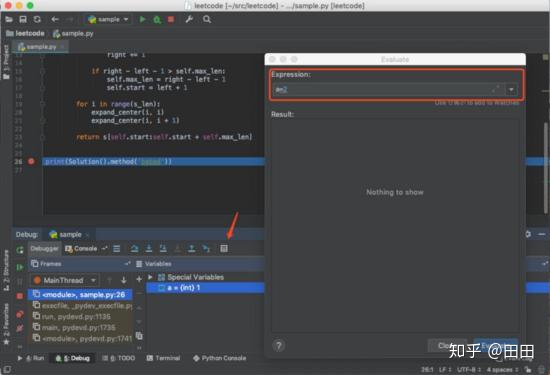
Task: Resume program with green play-bar icon
Action: pyautogui.click(x=20, y=267)
